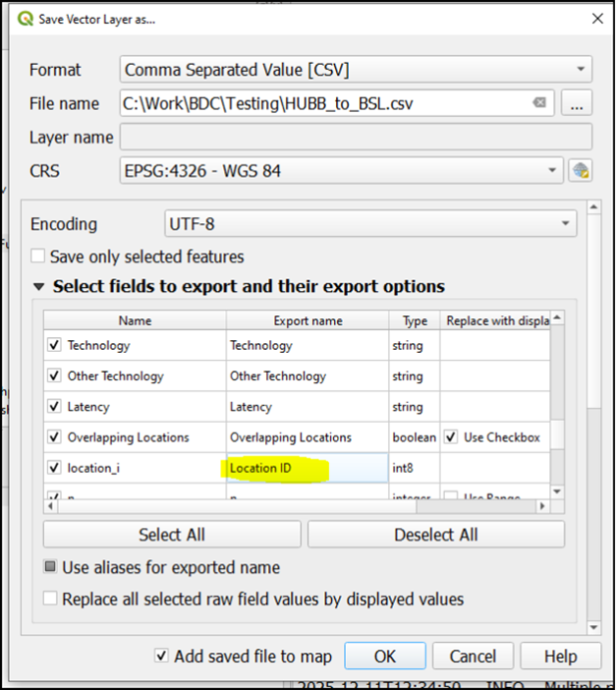Uncheck Add saved file to map

(161, 657)
